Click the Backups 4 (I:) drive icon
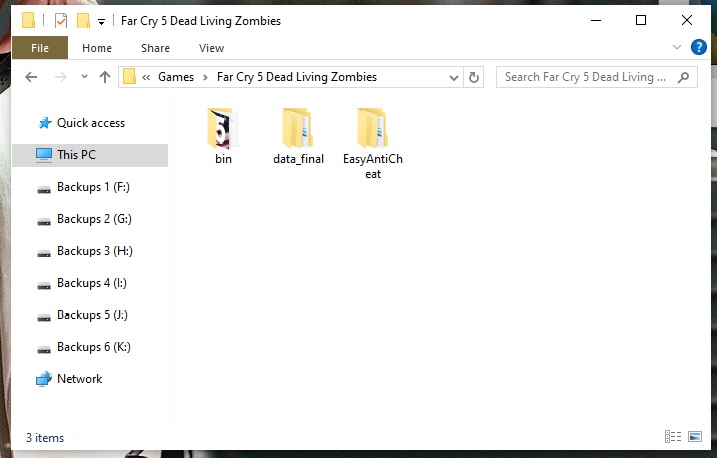The height and width of the screenshot is (458, 717). tap(44, 285)
